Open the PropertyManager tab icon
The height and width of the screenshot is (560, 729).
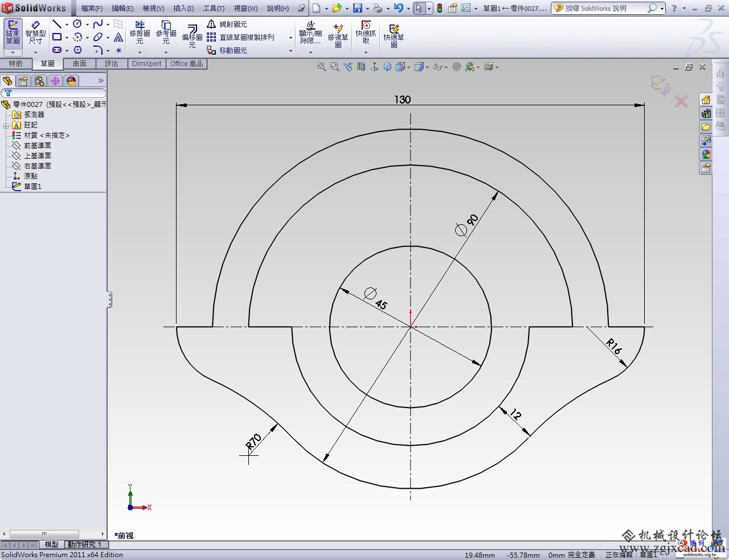point(23,81)
